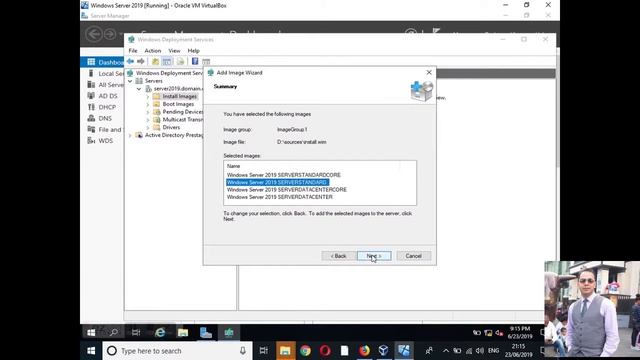Open guest VM Start menu
This screenshot has height=360, width=640.
(91, 333)
